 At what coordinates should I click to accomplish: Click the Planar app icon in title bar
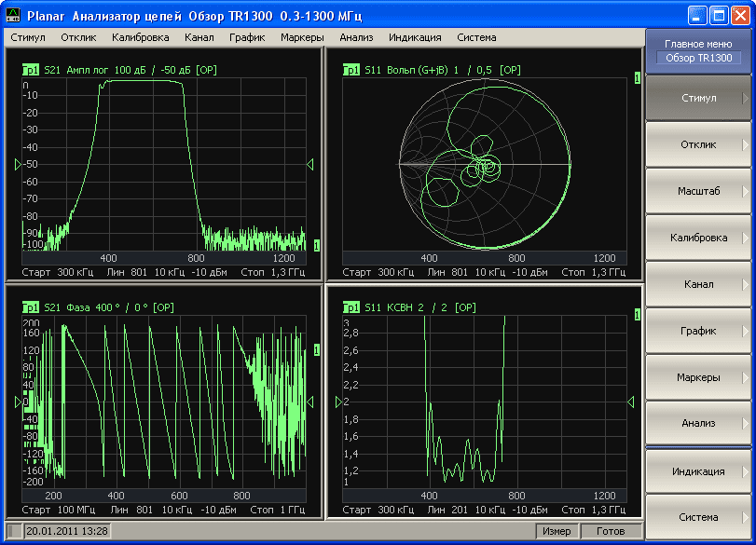click(12, 16)
